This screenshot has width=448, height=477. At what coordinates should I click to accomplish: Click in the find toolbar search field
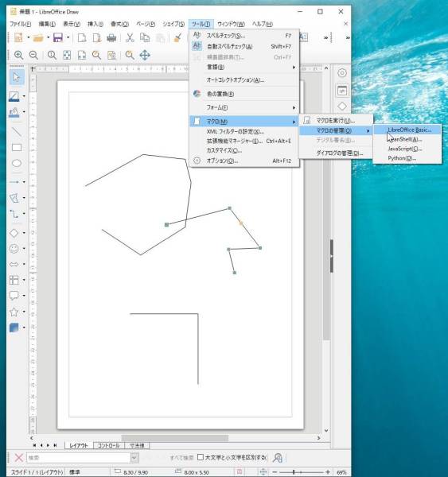[x=80, y=457]
